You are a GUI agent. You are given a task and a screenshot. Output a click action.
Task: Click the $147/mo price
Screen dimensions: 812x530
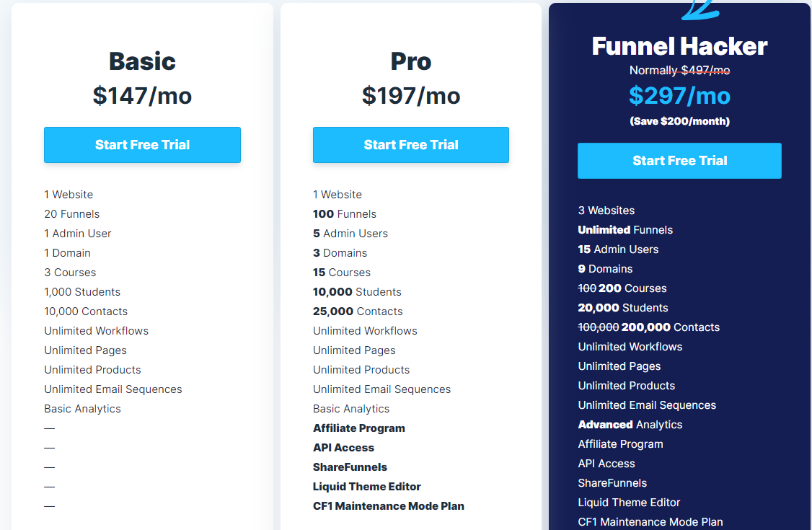click(142, 95)
